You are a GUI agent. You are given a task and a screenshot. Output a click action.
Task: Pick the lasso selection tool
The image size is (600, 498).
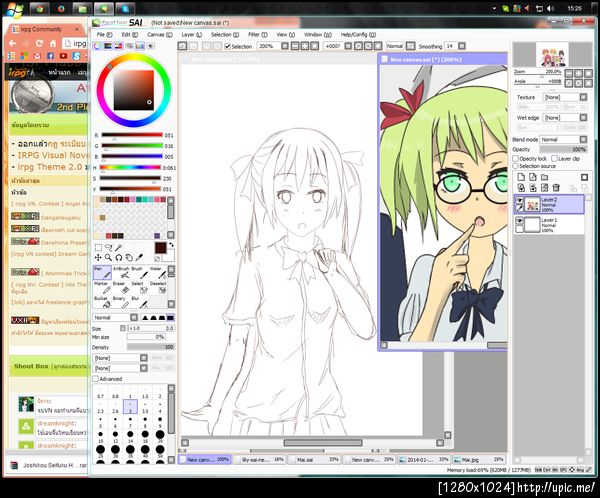coord(109,247)
